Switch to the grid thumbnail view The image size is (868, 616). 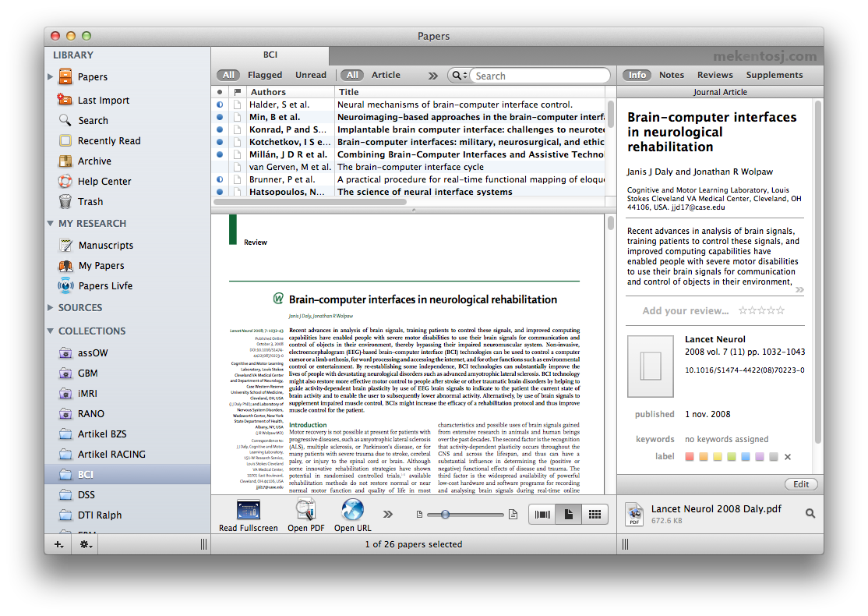point(595,514)
